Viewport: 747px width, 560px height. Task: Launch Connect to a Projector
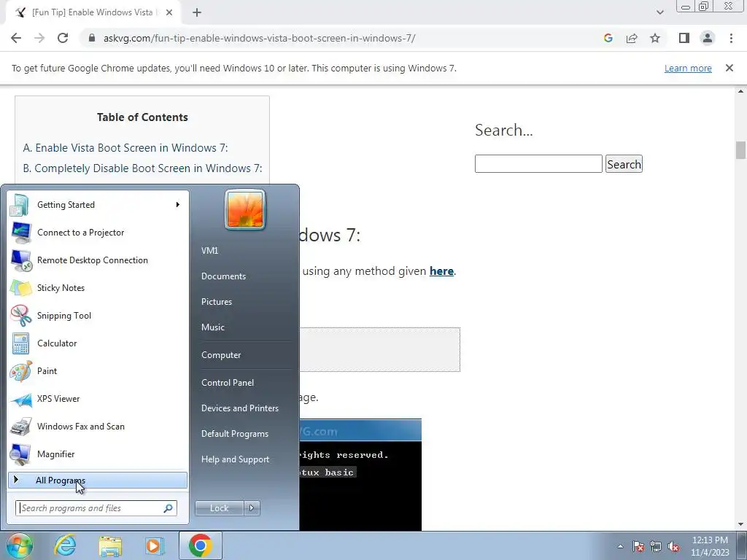click(x=98, y=233)
